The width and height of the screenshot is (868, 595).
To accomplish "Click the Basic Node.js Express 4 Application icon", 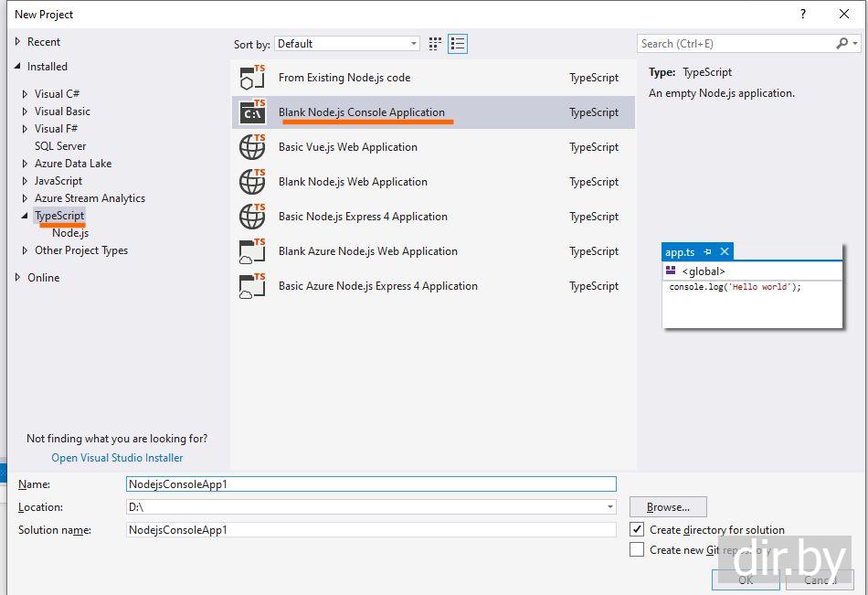I will pos(252,217).
